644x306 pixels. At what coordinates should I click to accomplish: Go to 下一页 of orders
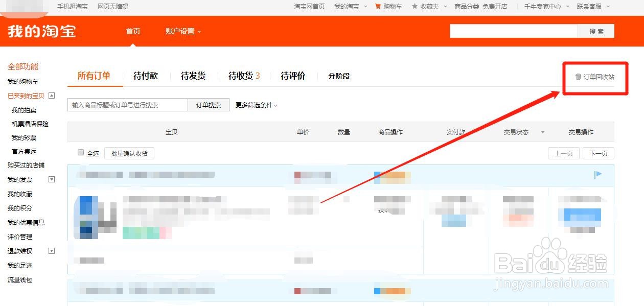point(599,153)
